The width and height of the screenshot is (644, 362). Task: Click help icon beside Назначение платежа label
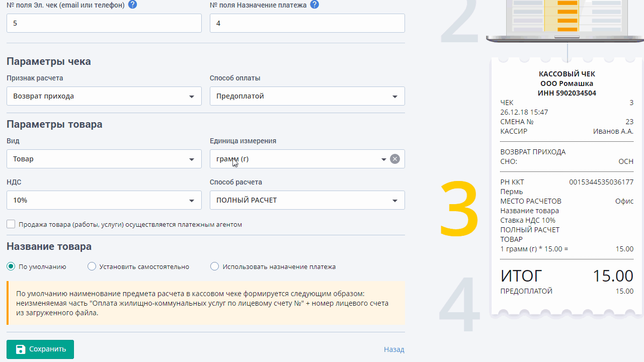[314, 5]
